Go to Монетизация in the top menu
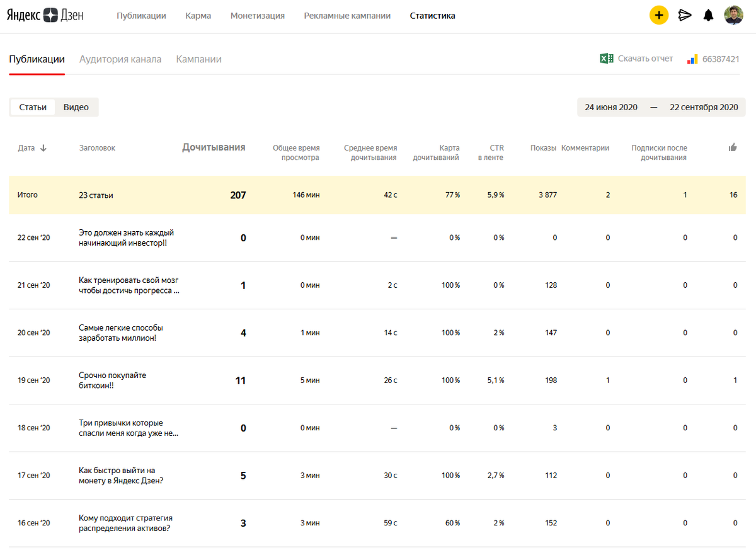Image resolution: width=756 pixels, height=555 pixels. coord(258,16)
